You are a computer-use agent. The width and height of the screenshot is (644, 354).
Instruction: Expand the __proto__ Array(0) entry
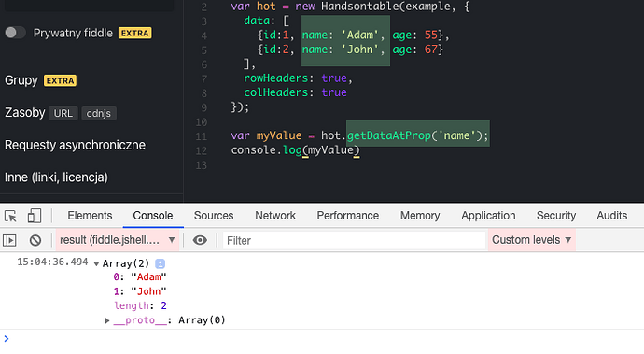pyautogui.click(x=106, y=320)
